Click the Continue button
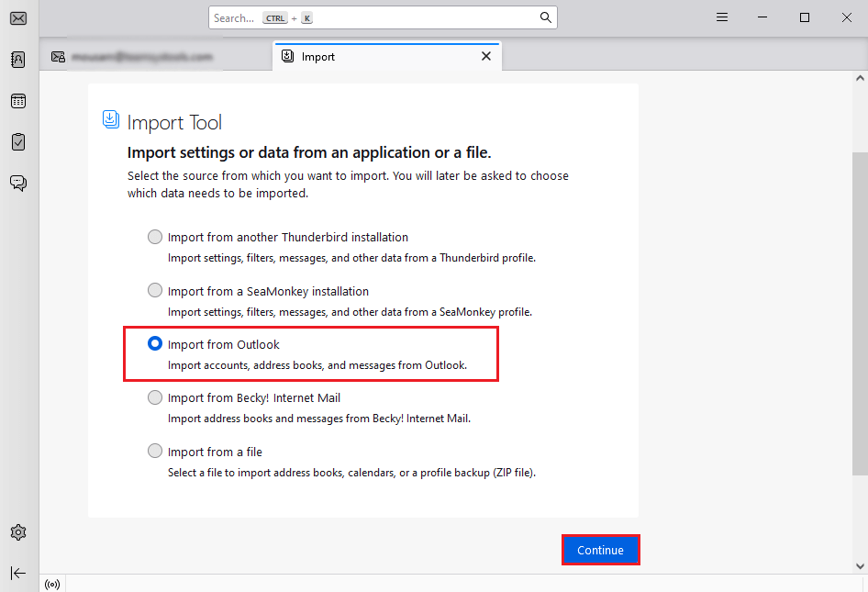 pyautogui.click(x=601, y=550)
